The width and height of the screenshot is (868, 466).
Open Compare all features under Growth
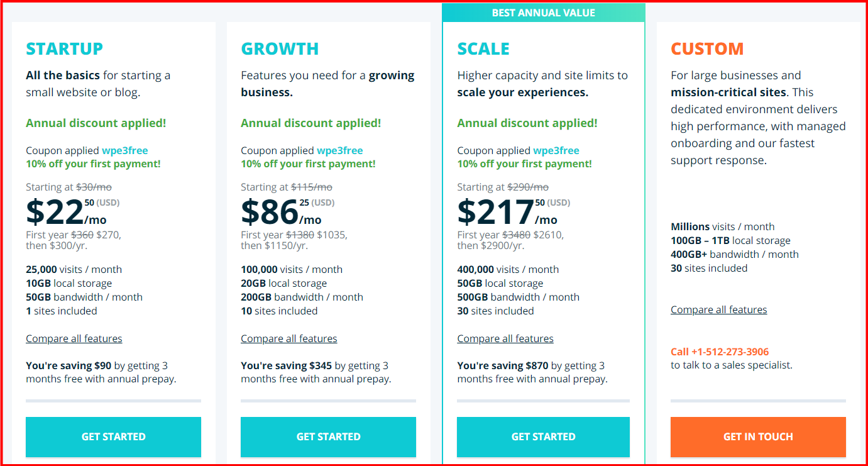(x=288, y=338)
